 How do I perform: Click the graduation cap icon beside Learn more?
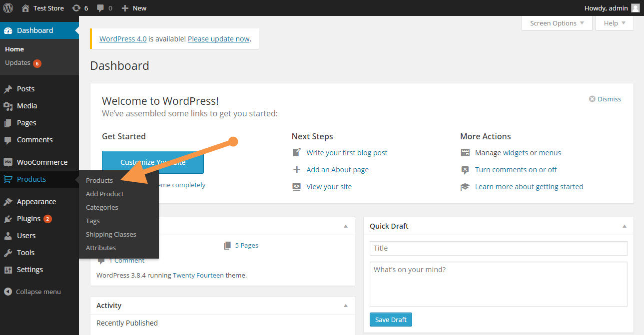[465, 187]
